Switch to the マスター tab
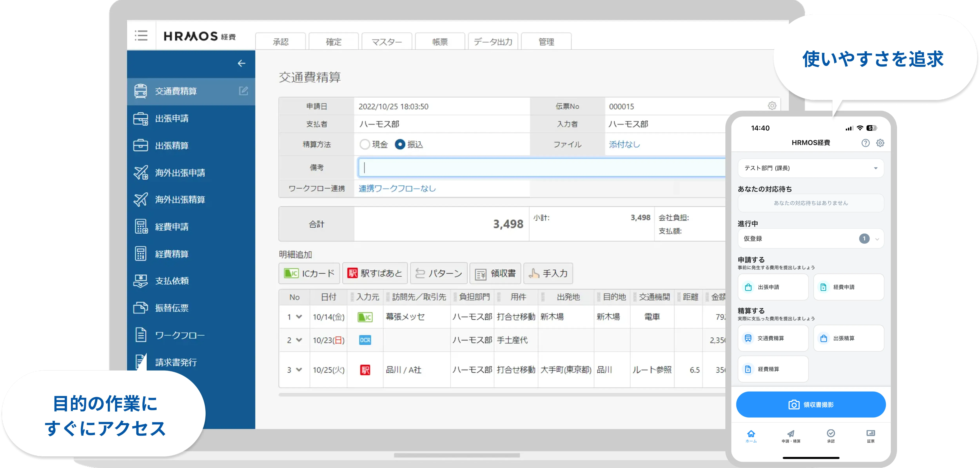Image resolution: width=980 pixels, height=468 pixels. coord(387,41)
